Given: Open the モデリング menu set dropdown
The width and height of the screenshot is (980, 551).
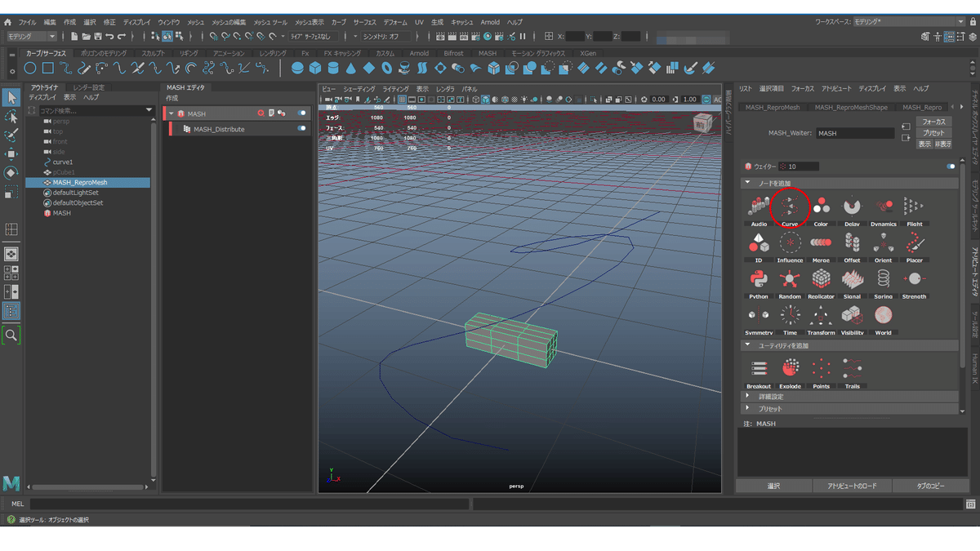Looking at the screenshot, I should coord(31,36).
